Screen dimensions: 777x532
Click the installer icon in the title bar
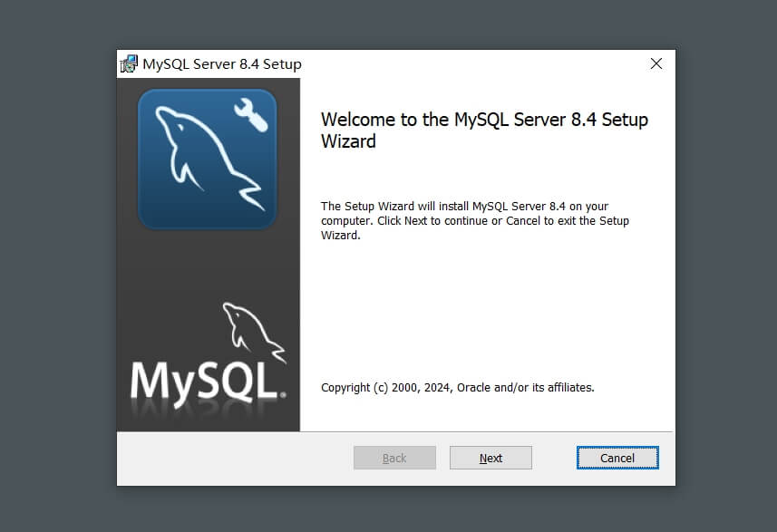pyautogui.click(x=129, y=64)
